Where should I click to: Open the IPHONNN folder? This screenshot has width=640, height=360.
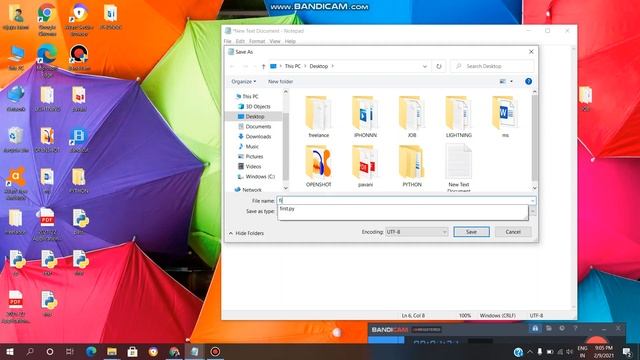click(x=365, y=117)
